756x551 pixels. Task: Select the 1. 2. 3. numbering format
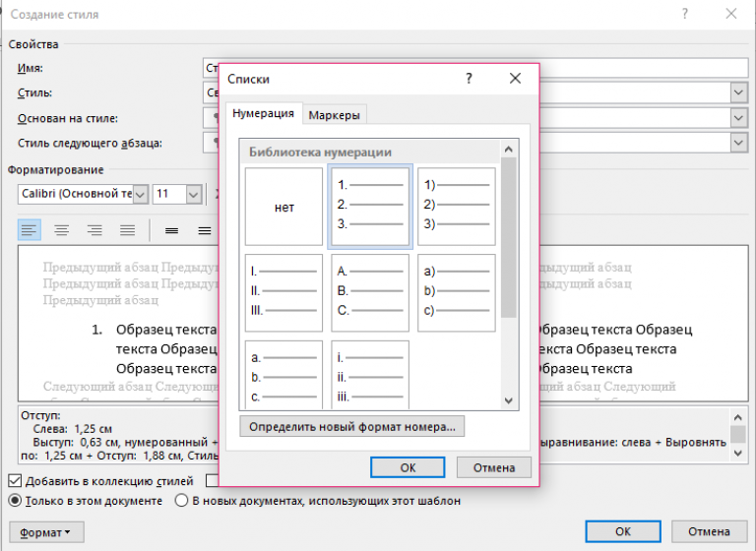370,207
